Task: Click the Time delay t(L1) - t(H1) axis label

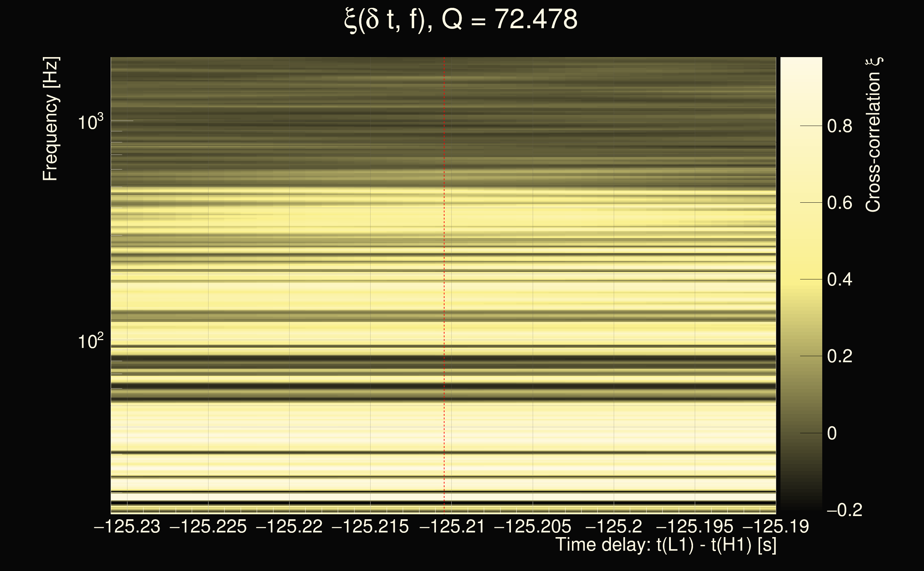Action: (x=666, y=545)
